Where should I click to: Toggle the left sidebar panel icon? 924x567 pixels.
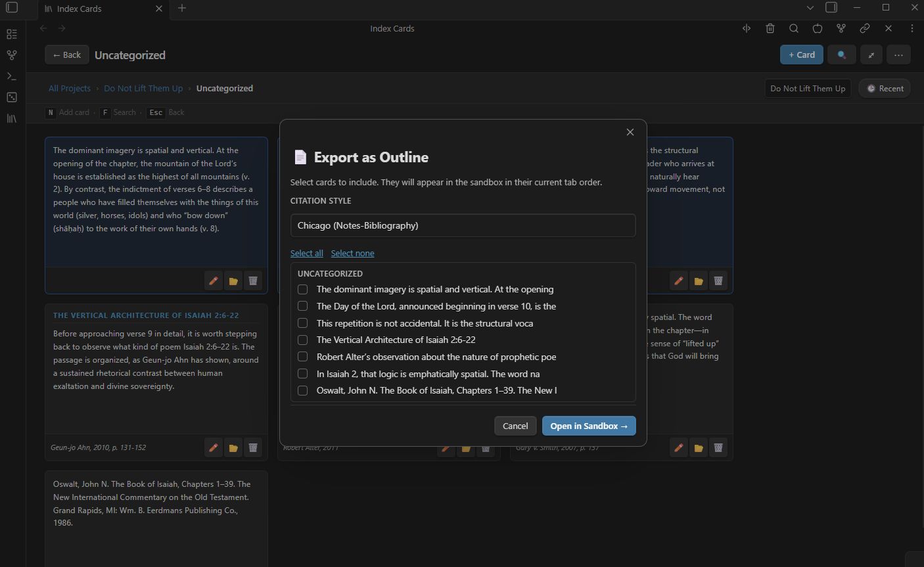(x=12, y=8)
